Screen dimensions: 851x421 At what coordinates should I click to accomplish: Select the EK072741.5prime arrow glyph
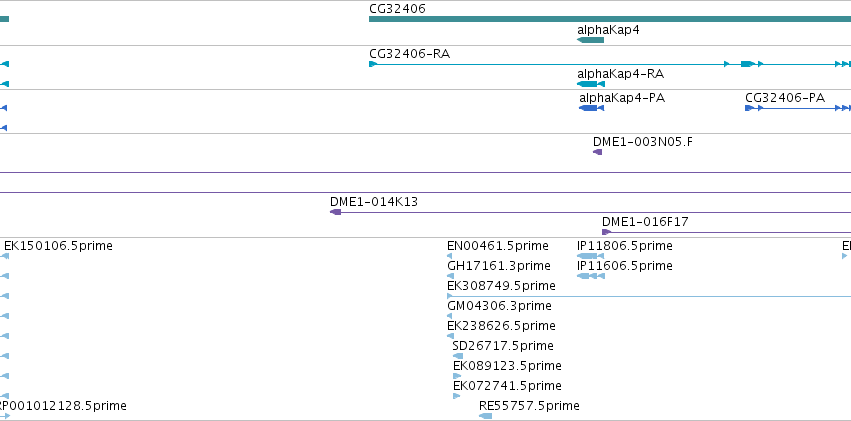coord(456,396)
